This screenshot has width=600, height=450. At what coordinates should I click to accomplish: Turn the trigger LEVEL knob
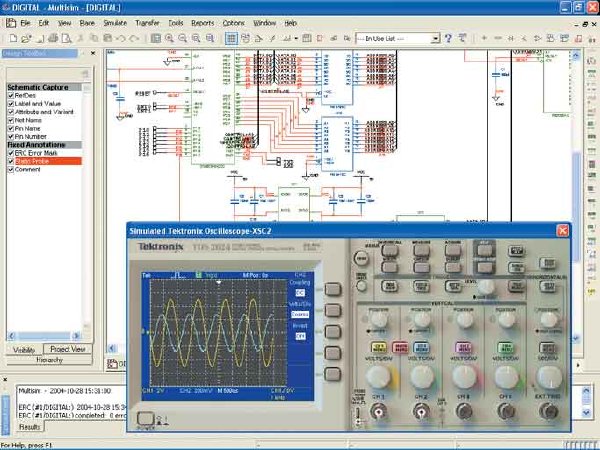486,286
